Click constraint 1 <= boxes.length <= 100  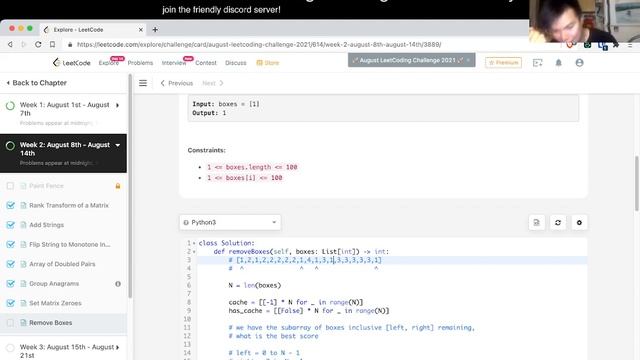[252, 167]
